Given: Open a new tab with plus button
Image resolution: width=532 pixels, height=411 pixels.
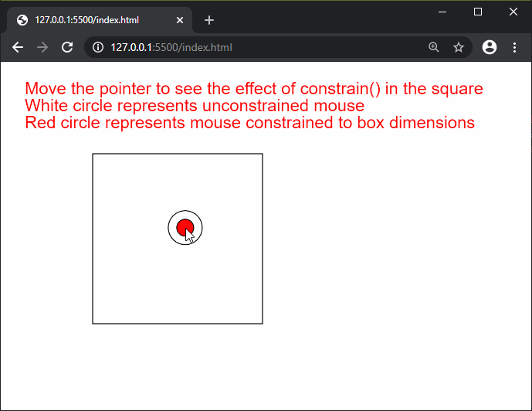Looking at the screenshot, I should coord(209,20).
